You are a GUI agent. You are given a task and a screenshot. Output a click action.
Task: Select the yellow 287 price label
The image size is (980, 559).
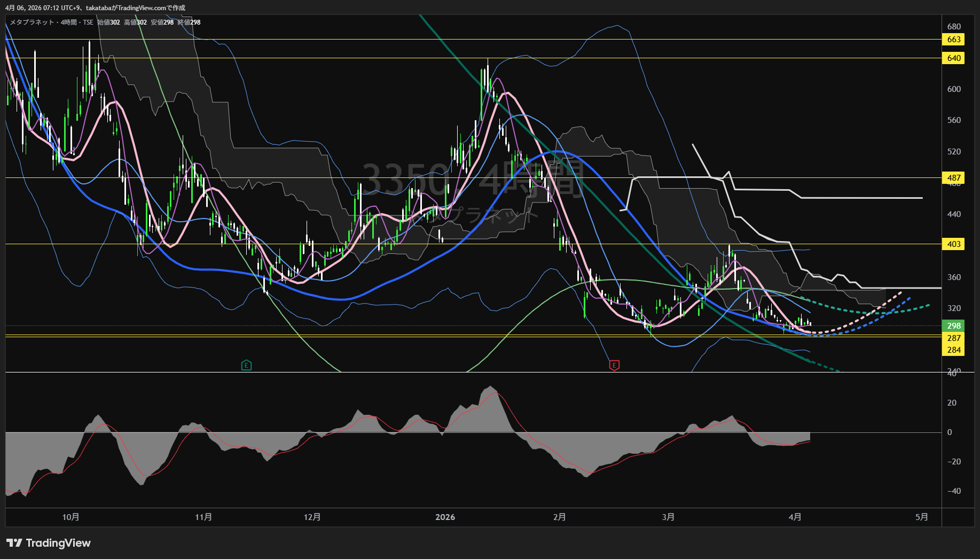point(953,338)
